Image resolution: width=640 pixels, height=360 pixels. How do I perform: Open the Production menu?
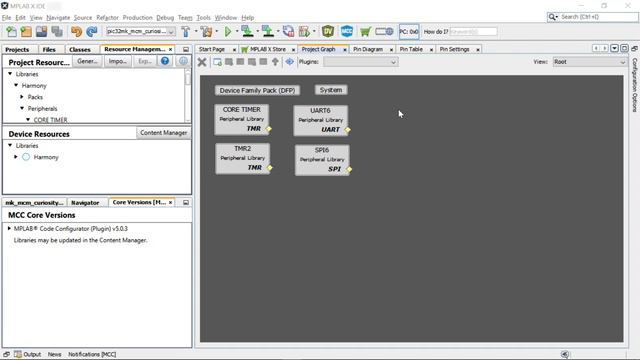coord(138,18)
